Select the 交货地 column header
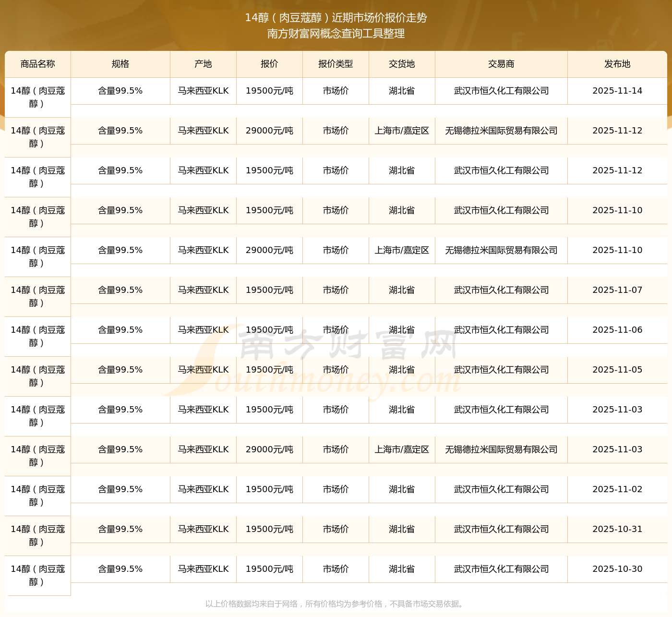672x617 pixels. pyautogui.click(x=402, y=64)
